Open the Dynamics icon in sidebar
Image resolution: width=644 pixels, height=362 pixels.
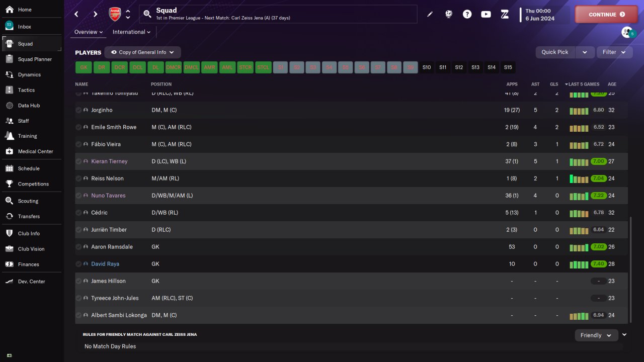9,74
